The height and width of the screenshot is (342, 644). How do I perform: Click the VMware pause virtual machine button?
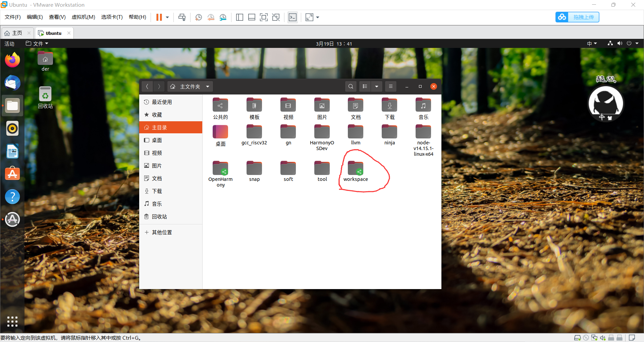[159, 17]
